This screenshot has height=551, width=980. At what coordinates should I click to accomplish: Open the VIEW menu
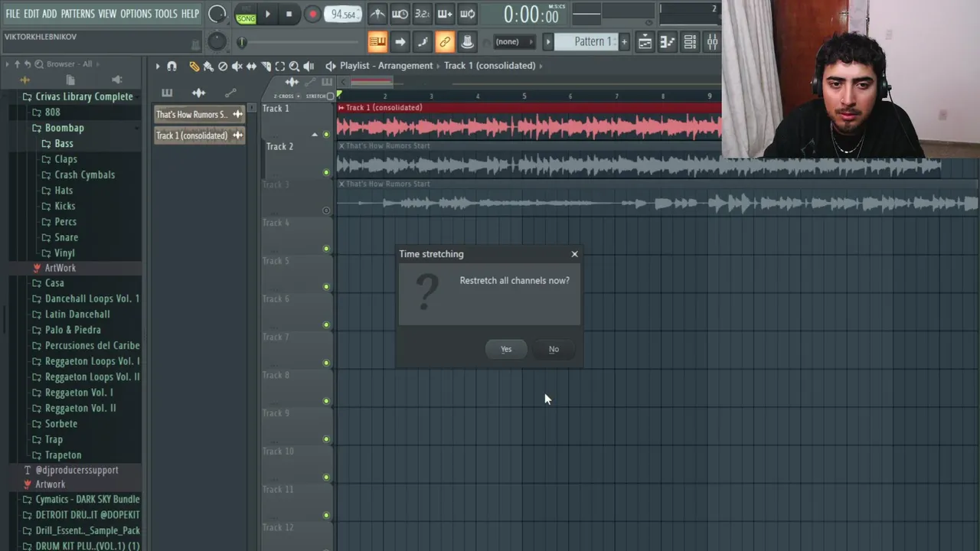[x=107, y=14]
